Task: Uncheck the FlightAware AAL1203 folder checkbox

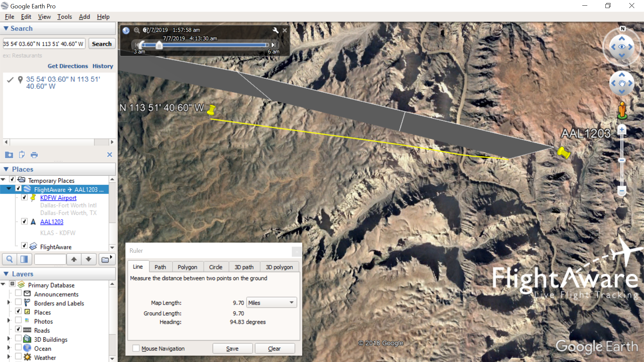Action: pyautogui.click(x=18, y=188)
